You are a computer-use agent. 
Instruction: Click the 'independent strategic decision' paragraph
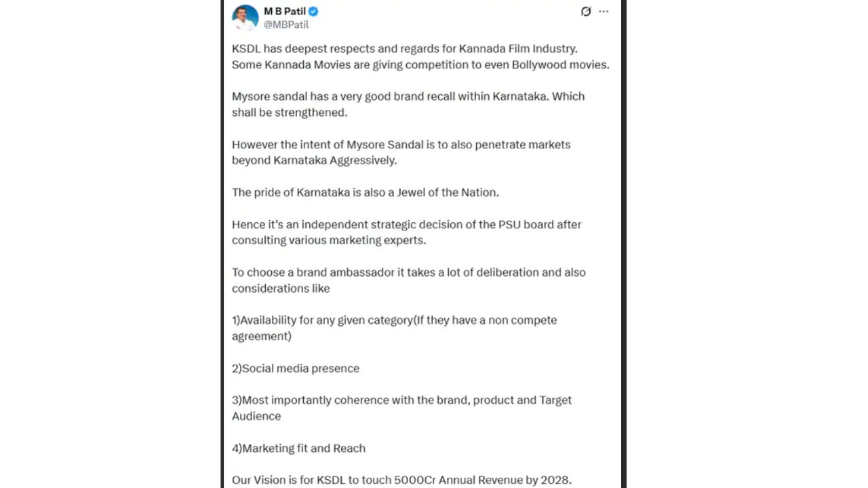click(406, 224)
